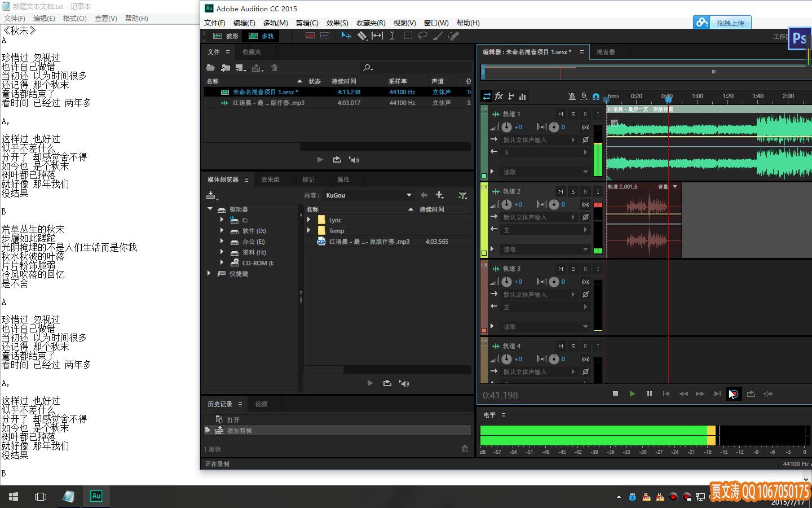Click the media browser filter icon
The image size is (812, 508).
click(x=462, y=195)
